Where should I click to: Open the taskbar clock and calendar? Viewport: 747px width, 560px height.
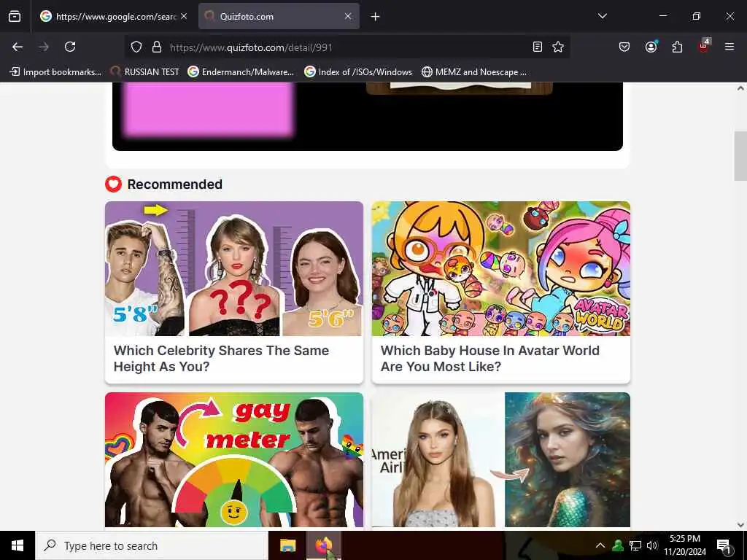[x=685, y=545]
